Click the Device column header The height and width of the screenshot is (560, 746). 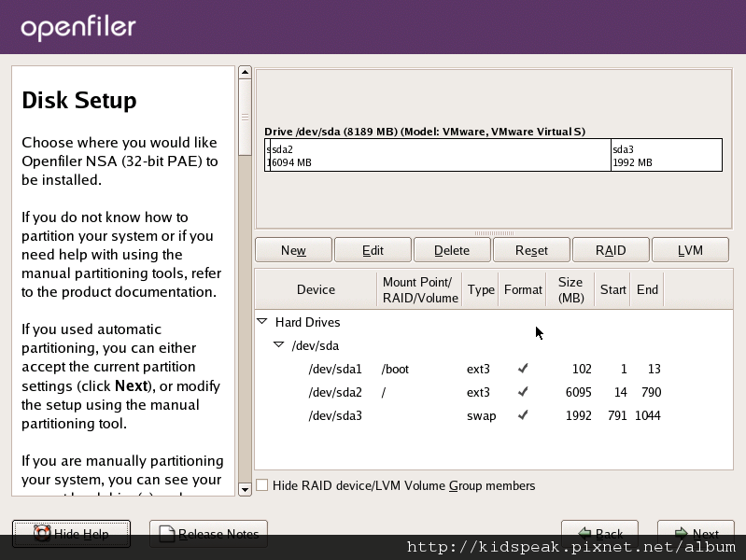point(316,289)
